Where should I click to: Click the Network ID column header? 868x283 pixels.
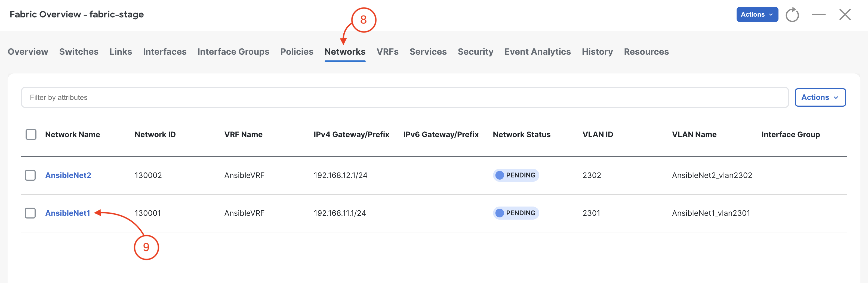155,134
